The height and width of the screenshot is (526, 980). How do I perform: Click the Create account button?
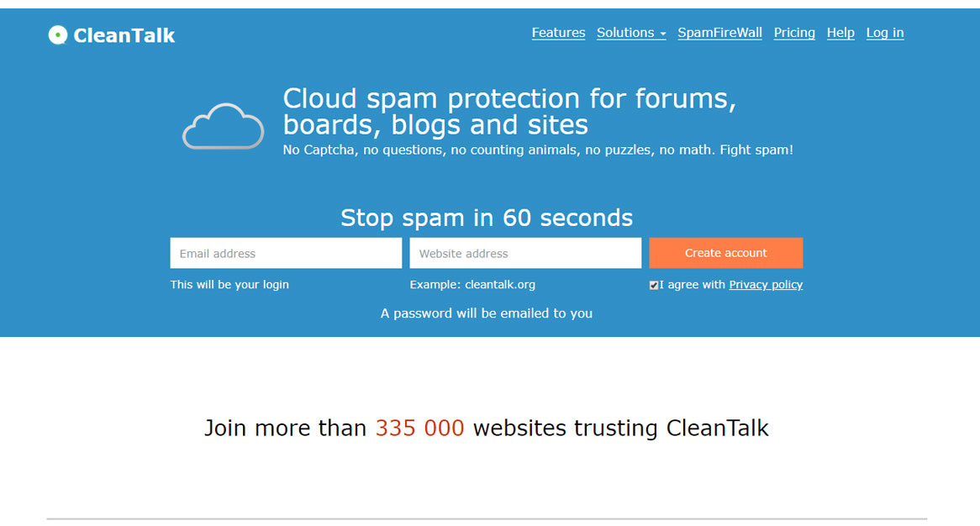pos(725,253)
